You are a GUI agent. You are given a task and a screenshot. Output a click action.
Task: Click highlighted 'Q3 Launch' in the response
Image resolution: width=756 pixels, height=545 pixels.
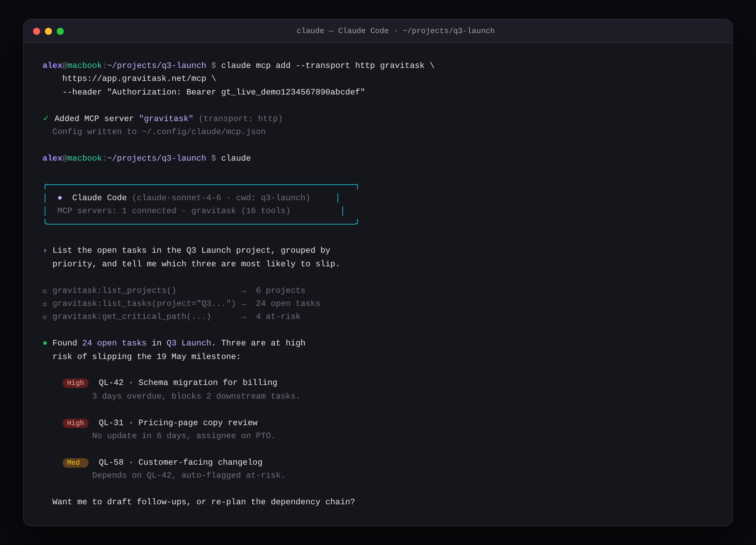[x=189, y=343]
